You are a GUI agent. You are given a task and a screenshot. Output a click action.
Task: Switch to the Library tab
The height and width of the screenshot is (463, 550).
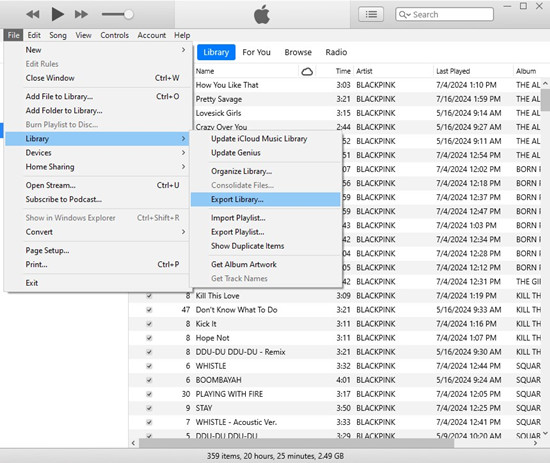pos(216,52)
